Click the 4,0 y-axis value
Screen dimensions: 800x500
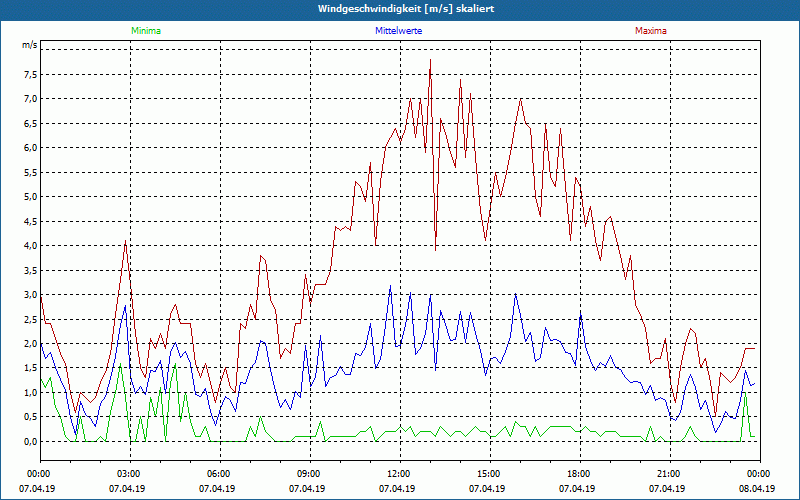[31, 246]
